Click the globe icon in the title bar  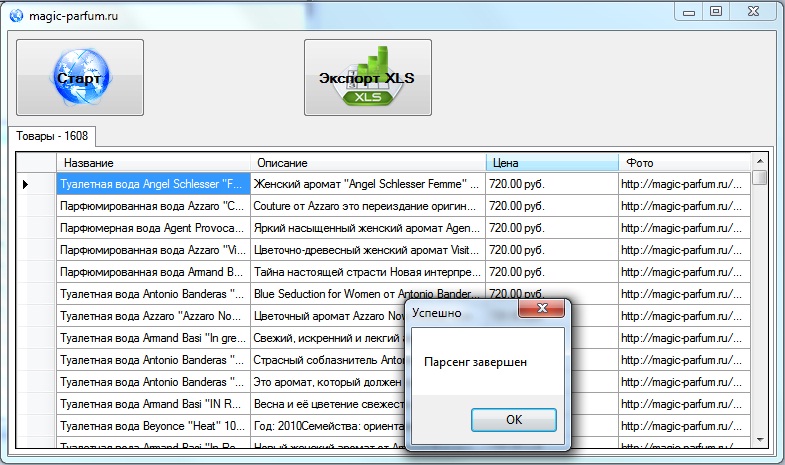pyautogui.click(x=16, y=16)
